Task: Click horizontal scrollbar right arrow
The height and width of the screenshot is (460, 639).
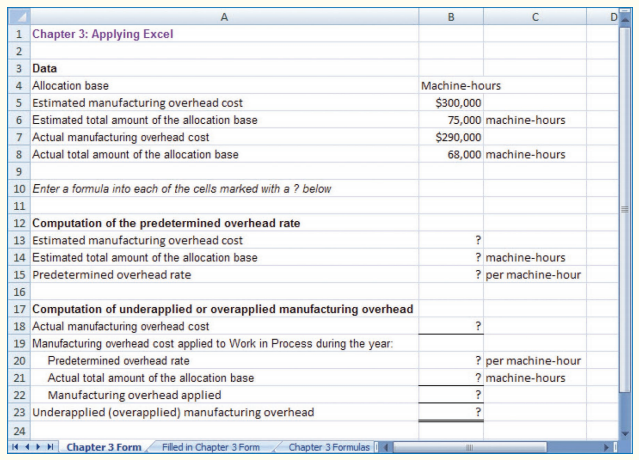Action: click(x=608, y=447)
